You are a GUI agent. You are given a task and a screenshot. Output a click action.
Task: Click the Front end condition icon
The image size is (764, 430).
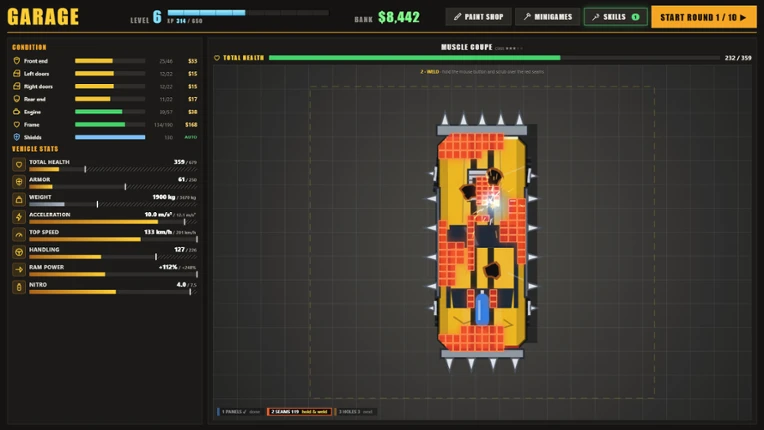pos(17,61)
